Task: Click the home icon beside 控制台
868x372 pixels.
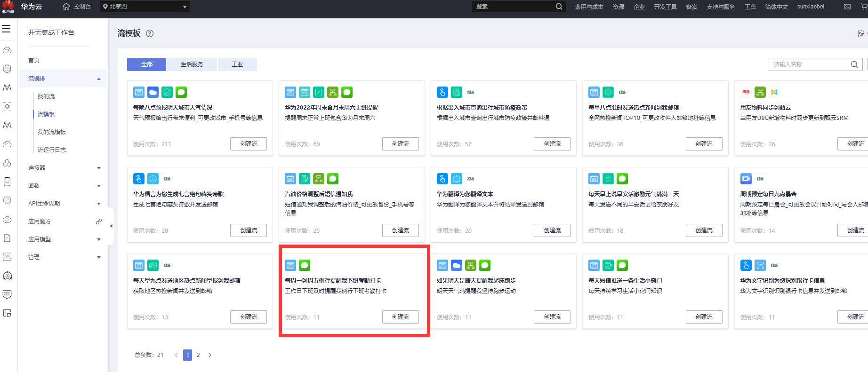Action: click(66, 7)
